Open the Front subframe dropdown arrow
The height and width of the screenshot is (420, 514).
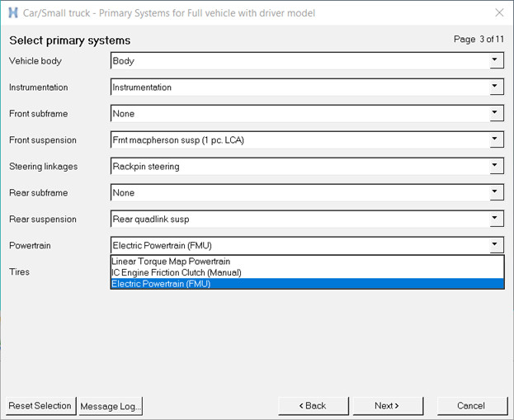pos(495,113)
